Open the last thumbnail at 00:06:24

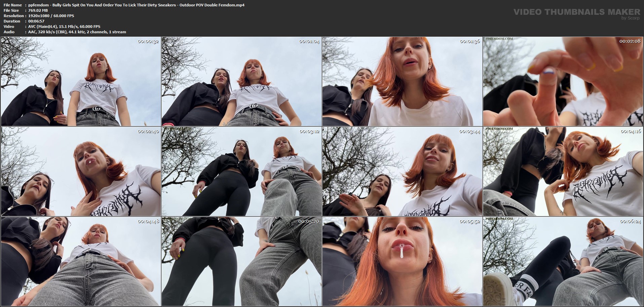[x=563, y=261]
